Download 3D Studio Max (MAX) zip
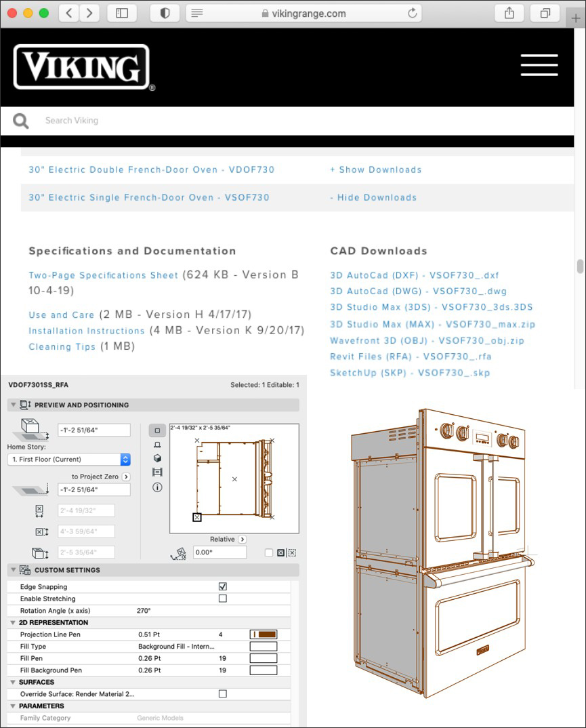 click(x=432, y=324)
